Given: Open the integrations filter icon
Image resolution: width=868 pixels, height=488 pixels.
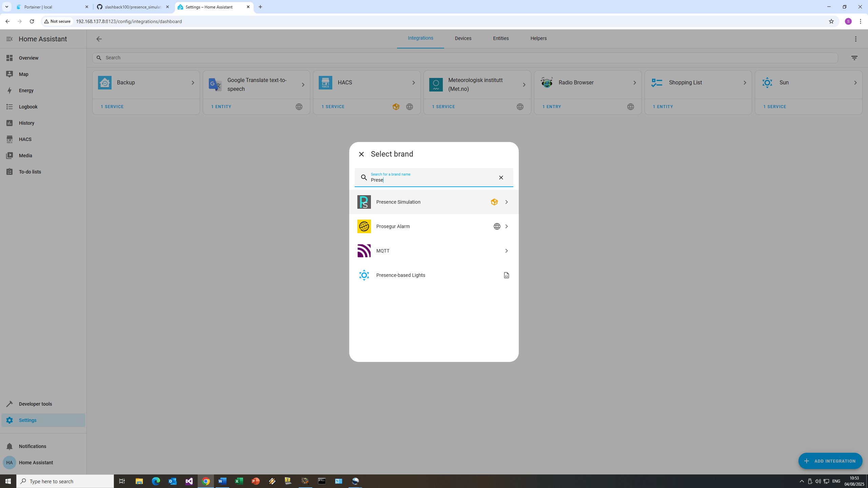Looking at the screenshot, I should (854, 58).
